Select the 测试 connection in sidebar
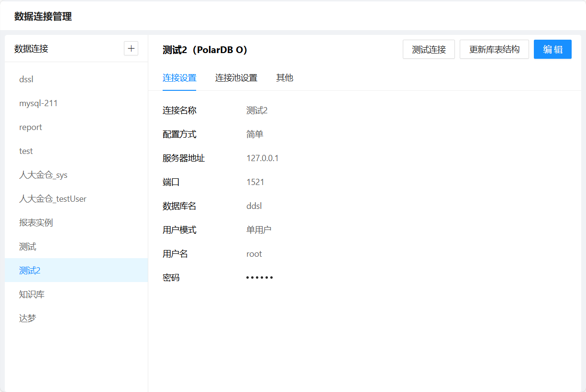 (x=28, y=247)
